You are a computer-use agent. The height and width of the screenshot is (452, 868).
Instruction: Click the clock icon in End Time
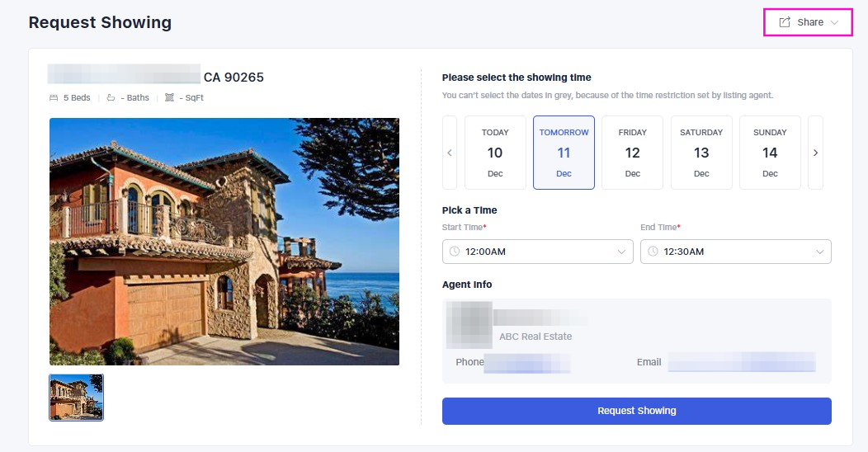(652, 252)
